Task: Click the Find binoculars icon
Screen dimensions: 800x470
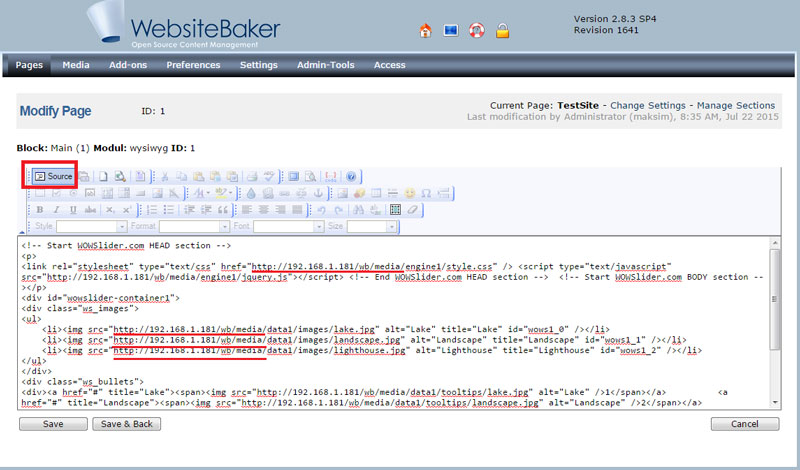Action: coord(359,210)
